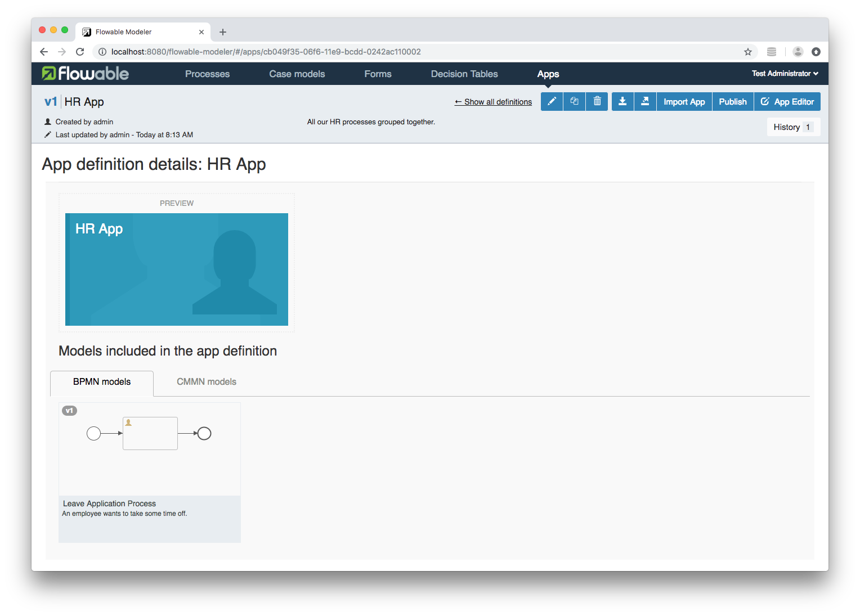Image resolution: width=860 pixels, height=616 pixels.
Task: Click the Leave Application Process title text
Action: (x=109, y=503)
